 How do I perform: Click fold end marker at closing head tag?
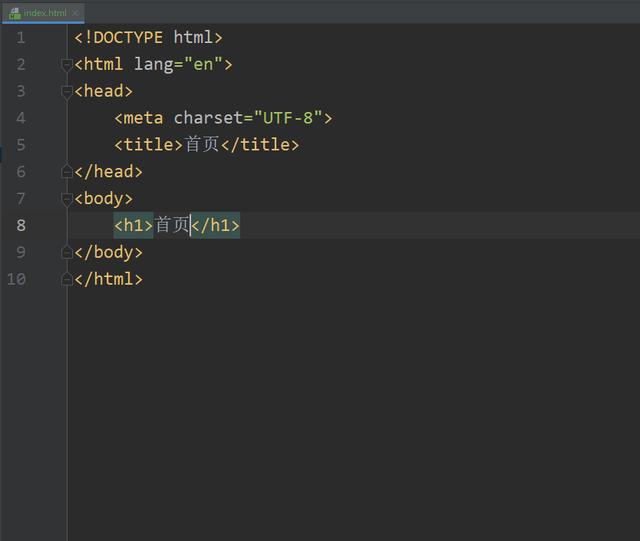pos(67,172)
